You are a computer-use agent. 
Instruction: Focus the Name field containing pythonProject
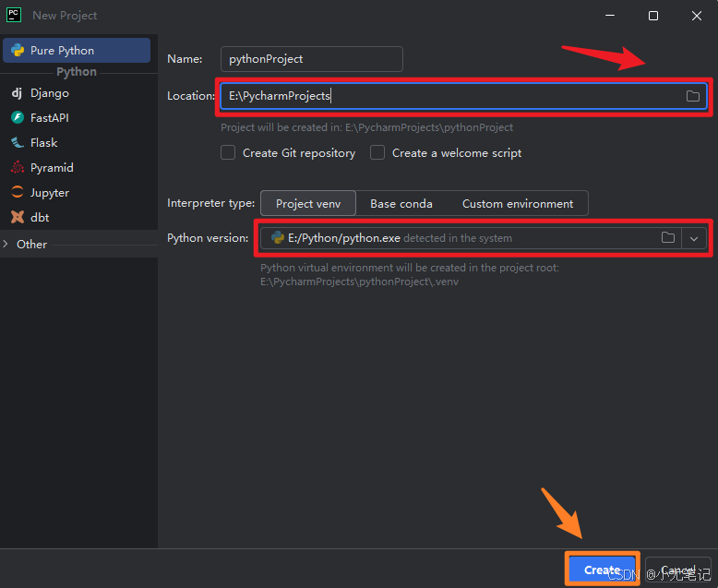(x=311, y=59)
